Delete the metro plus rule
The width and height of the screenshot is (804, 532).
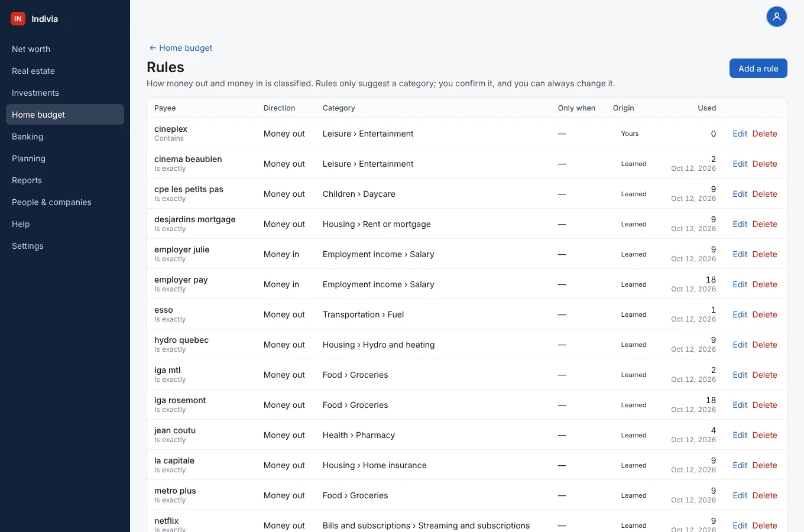(764, 495)
